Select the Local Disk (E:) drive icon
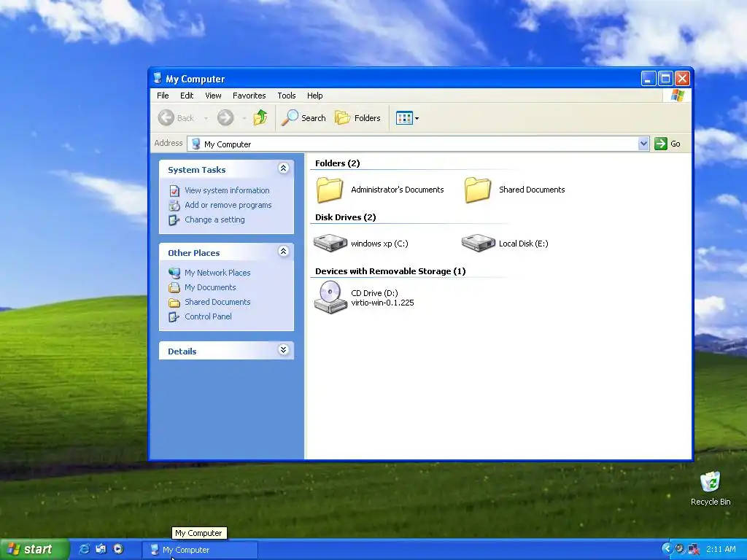Image resolution: width=747 pixels, height=560 pixels. point(479,243)
